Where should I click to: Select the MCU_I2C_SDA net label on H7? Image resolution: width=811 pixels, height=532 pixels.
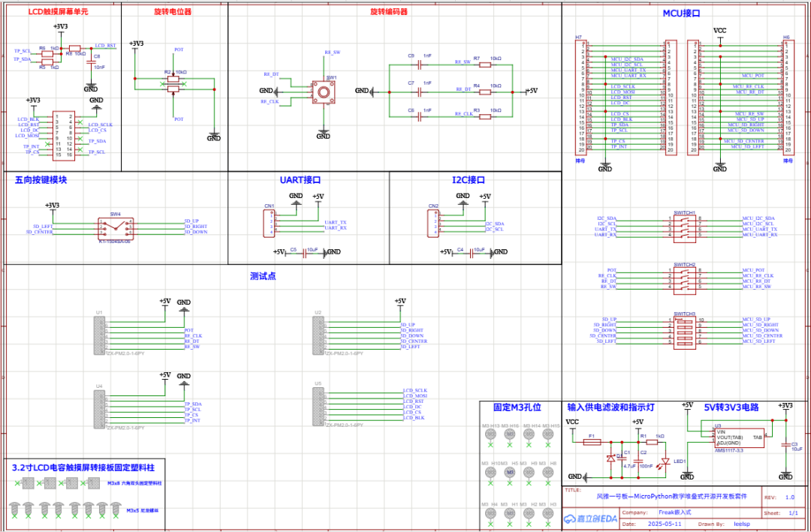coord(628,59)
